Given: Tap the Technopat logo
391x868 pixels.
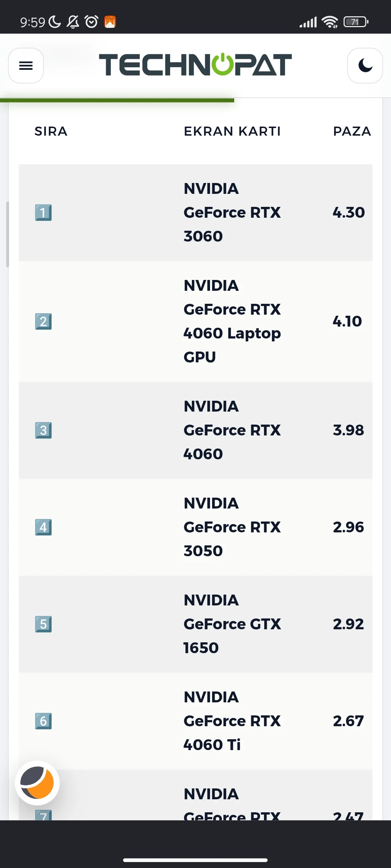Looking at the screenshot, I should coord(195,65).
